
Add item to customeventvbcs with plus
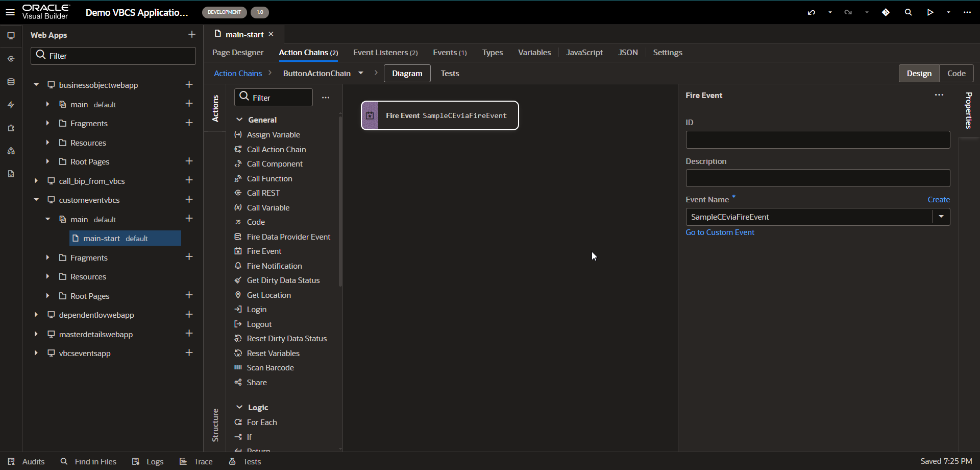(189, 199)
